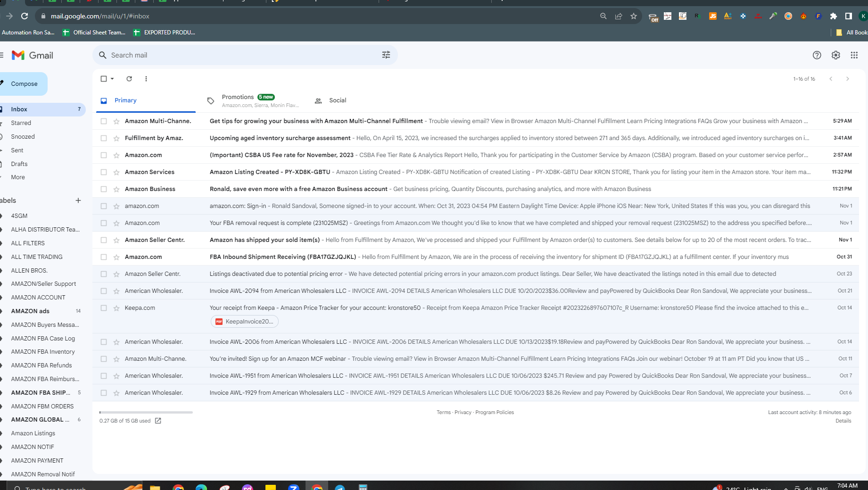Switch to the Primary tab
The height and width of the screenshot is (490, 868).
tap(146, 100)
